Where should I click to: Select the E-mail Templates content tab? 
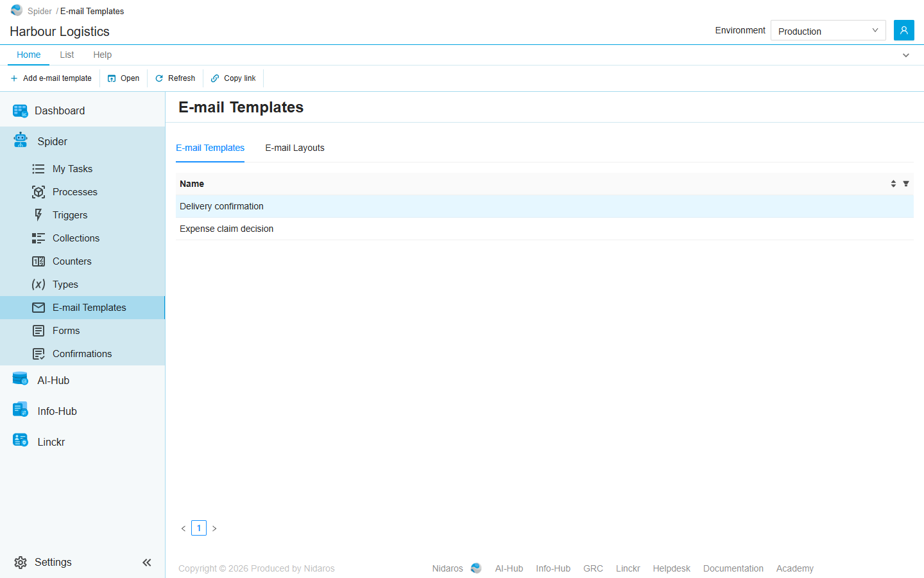click(x=210, y=148)
